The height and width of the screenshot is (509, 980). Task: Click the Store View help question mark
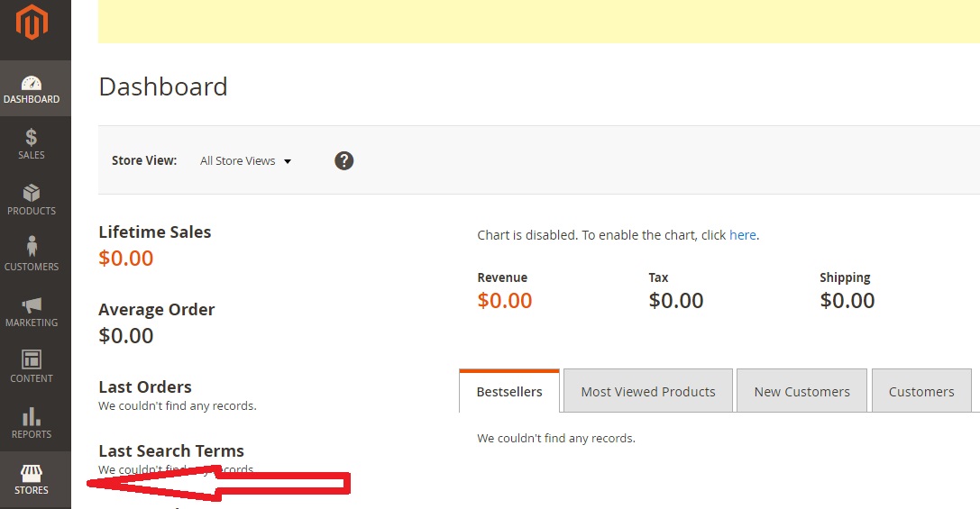click(x=343, y=161)
